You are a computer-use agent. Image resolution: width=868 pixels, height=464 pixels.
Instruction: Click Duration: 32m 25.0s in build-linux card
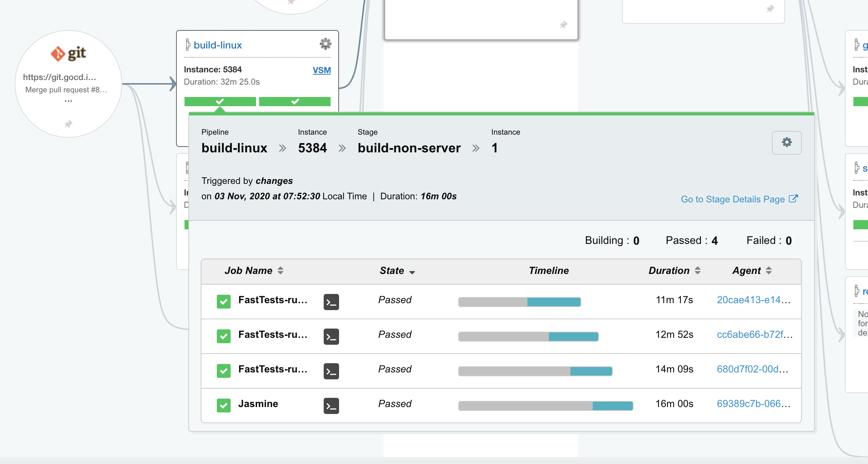coord(222,82)
